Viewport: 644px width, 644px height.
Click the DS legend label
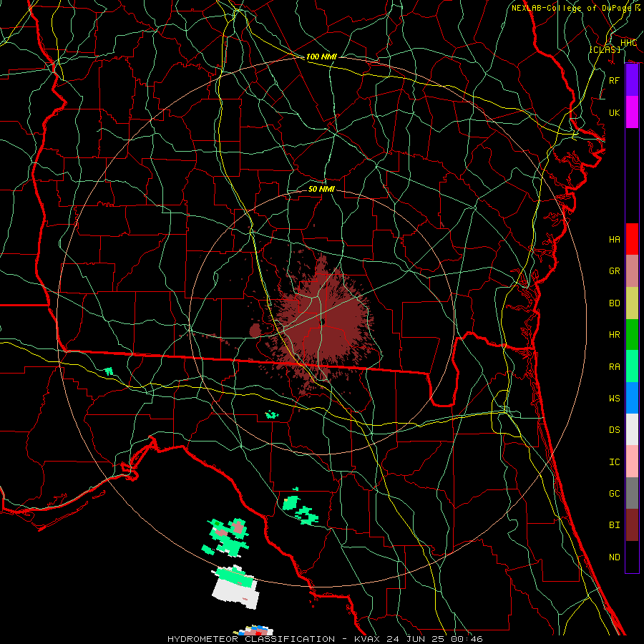[x=614, y=429]
